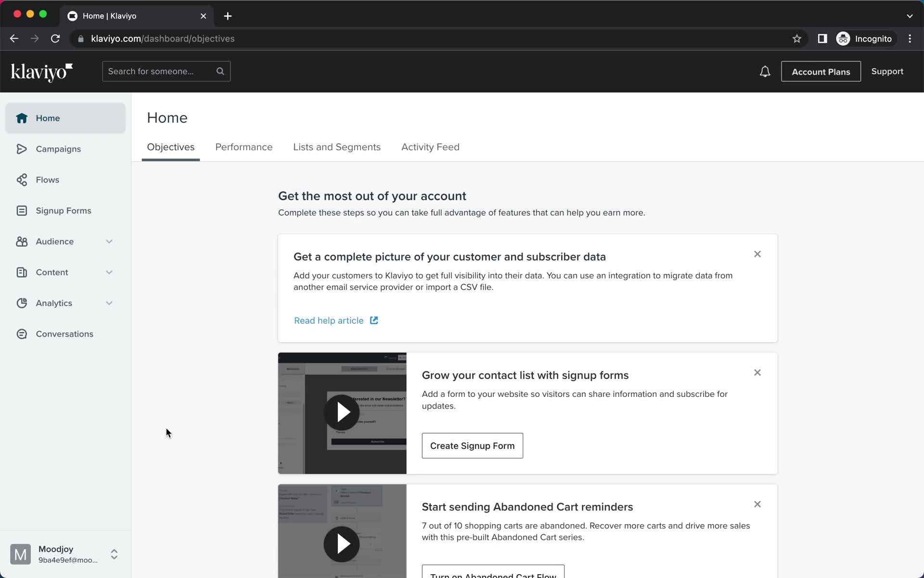The width and height of the screenshot is (924, 578).
Task: Dismiss the customer and subscriber data card
Action: (757, 254)
